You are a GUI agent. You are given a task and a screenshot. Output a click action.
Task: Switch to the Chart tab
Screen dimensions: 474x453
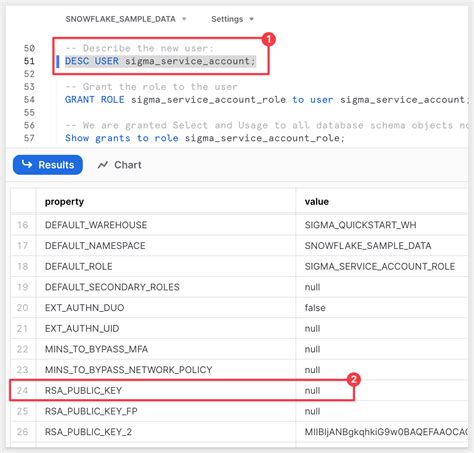120,165
